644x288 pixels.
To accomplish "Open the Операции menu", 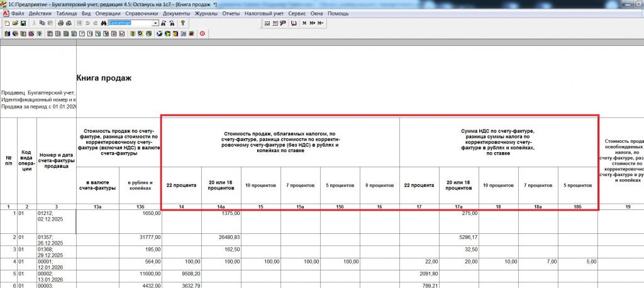I will click(x=108, y=14).
